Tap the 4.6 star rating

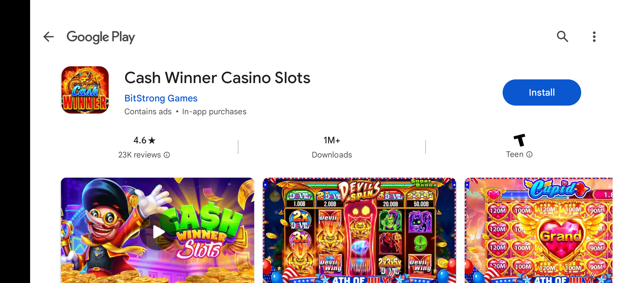144,140
